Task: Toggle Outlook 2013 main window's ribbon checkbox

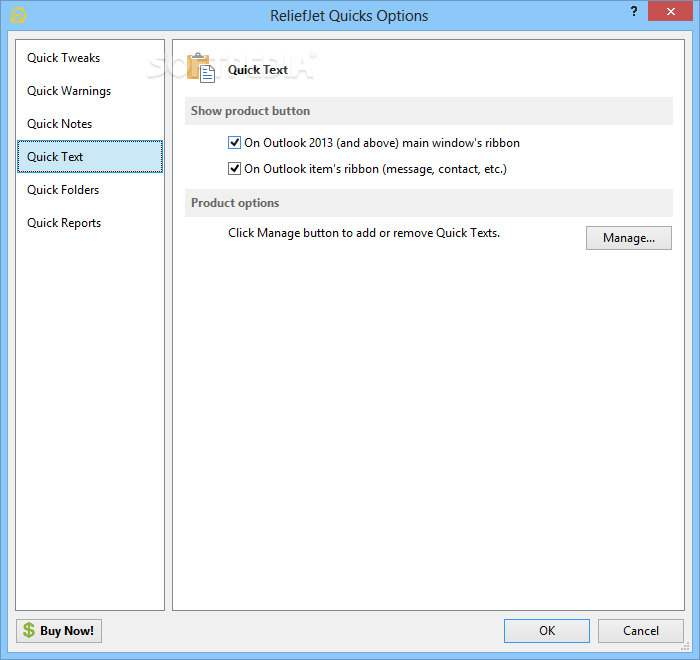Action: click(234, 143)
